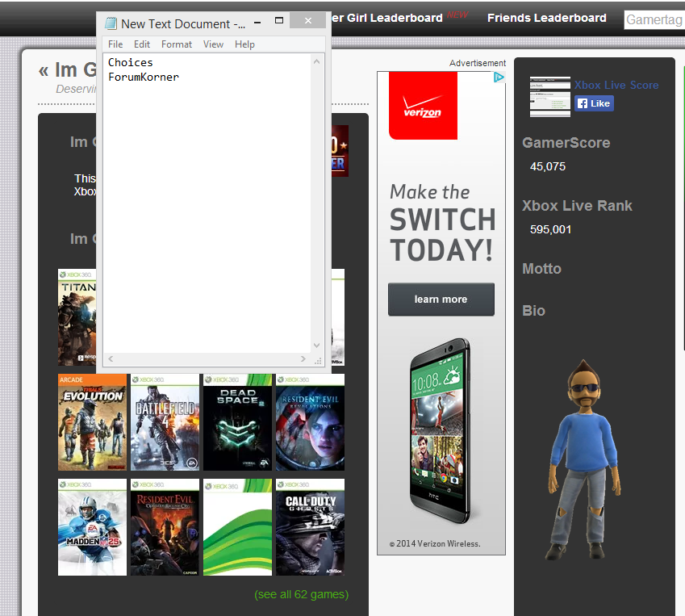Click the Facebook Like button

click(594, 103)
